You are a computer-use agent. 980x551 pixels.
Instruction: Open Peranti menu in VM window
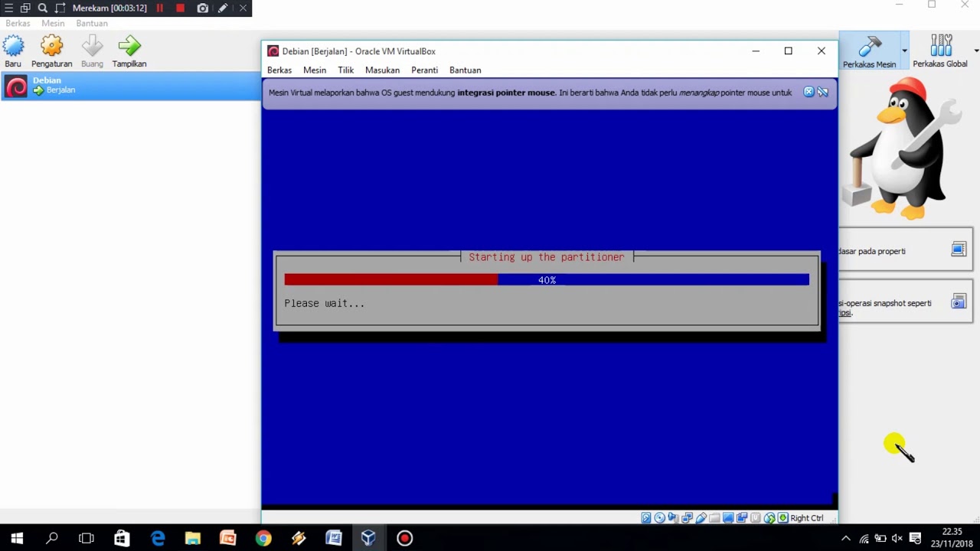424,70
